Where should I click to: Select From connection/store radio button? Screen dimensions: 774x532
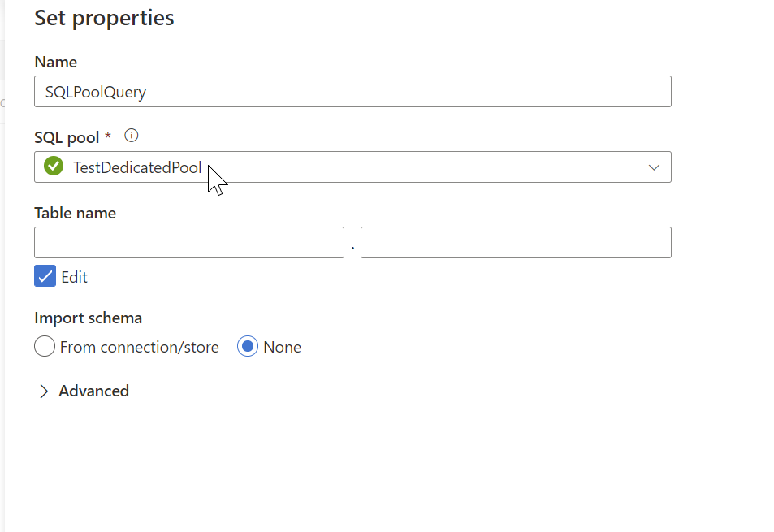tap(45, 346)
